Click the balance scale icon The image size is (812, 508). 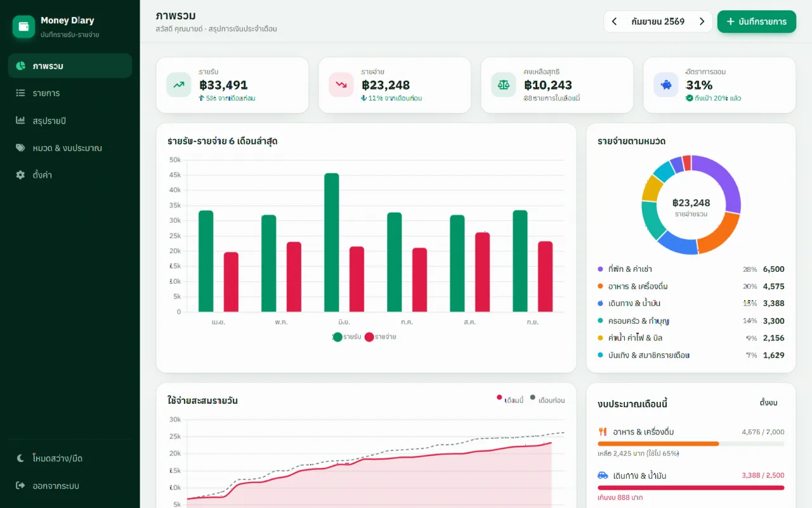pyautogui.click(x=504, y=85)
